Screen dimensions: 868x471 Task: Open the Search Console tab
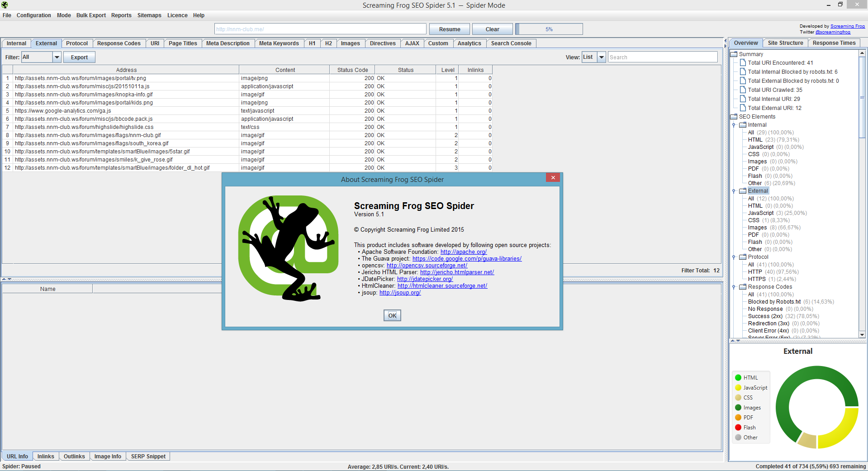[511, 43]
